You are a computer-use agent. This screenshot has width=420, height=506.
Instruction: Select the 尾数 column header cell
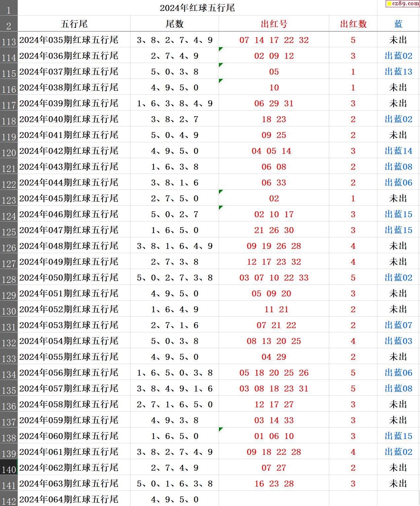pos(174,24)
